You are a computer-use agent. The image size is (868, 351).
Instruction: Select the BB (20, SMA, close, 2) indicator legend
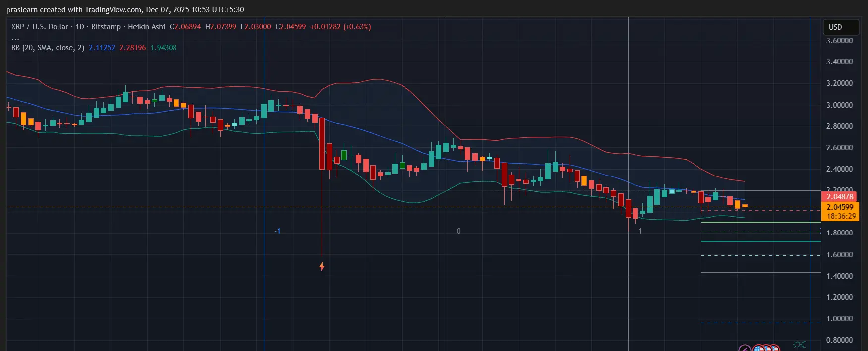point(48,48)
